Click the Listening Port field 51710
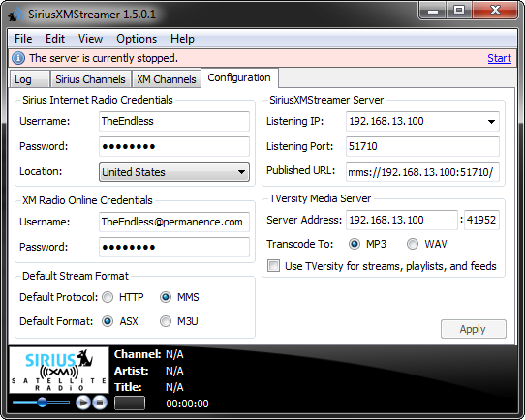This screenshot has width=525, height=420. [422, 146]
